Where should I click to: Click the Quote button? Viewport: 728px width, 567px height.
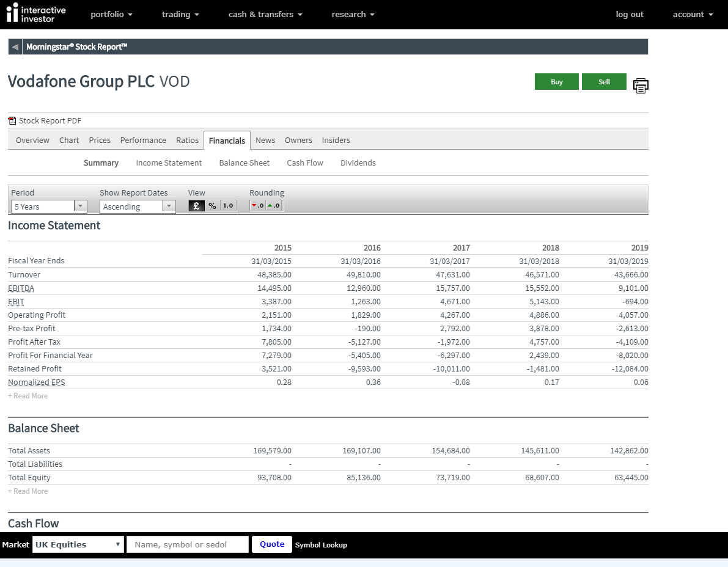[272, 544]
